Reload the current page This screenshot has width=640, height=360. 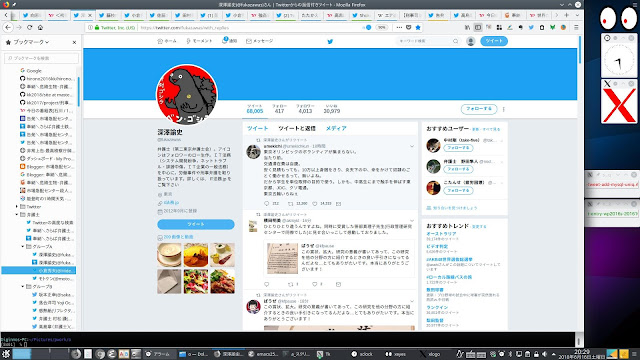[x=29, y=27]
